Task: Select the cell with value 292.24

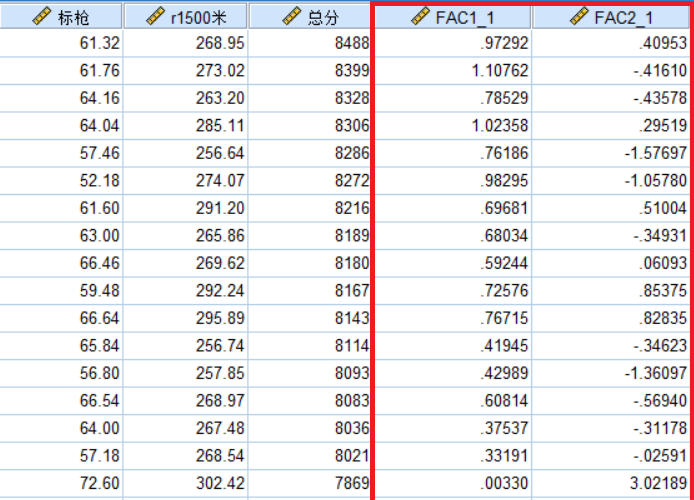Action: point(185,291)
